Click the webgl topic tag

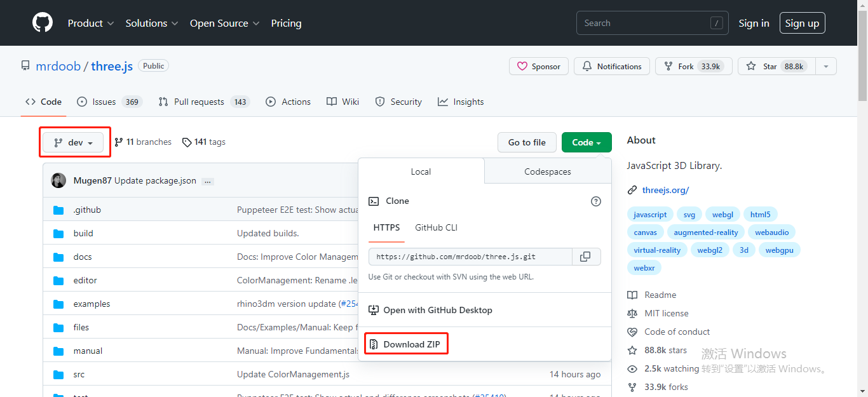[x=722, y=215]
